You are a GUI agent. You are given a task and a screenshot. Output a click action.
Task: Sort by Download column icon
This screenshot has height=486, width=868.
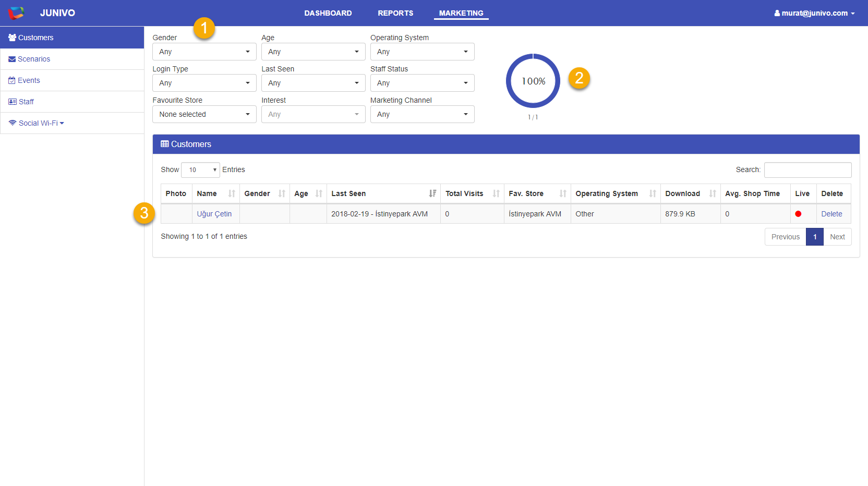pyautogui.click(x=713, y=193)
